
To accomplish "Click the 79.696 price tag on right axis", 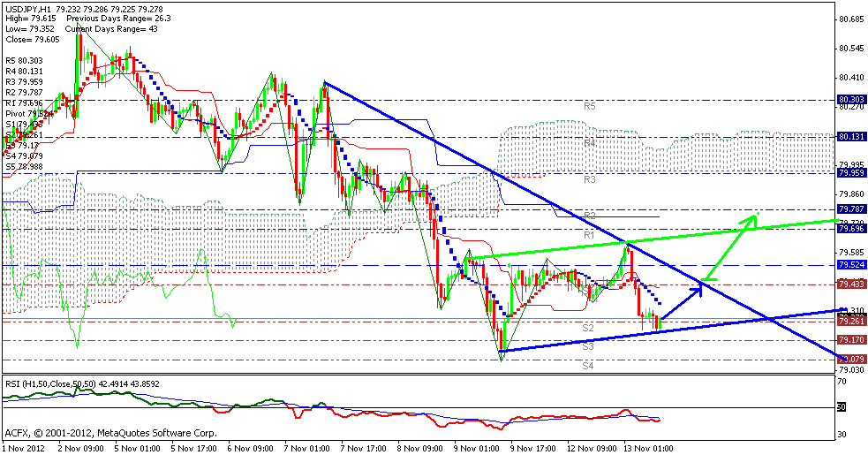I will (x=851, y=228).
